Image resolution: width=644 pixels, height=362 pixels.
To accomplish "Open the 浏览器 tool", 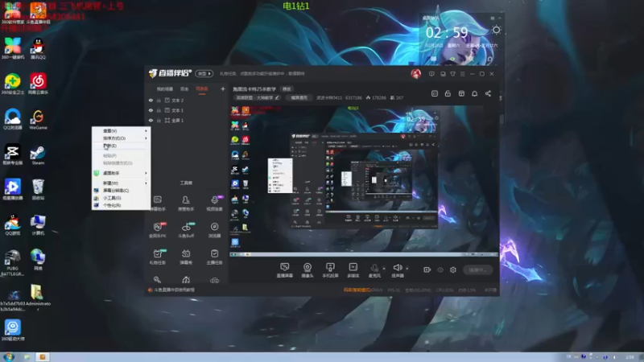I will (x=214, y=230).
